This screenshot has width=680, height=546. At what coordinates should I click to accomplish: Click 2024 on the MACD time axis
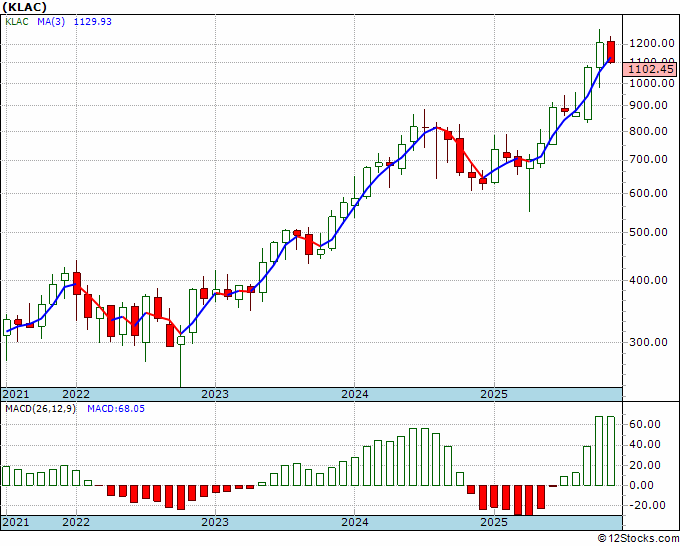[x=355, y=522]
